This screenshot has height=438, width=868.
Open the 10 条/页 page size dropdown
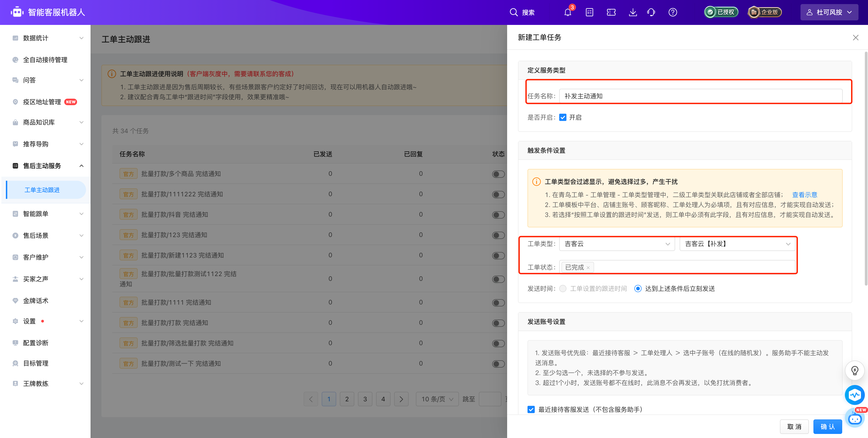pos(437,399)
